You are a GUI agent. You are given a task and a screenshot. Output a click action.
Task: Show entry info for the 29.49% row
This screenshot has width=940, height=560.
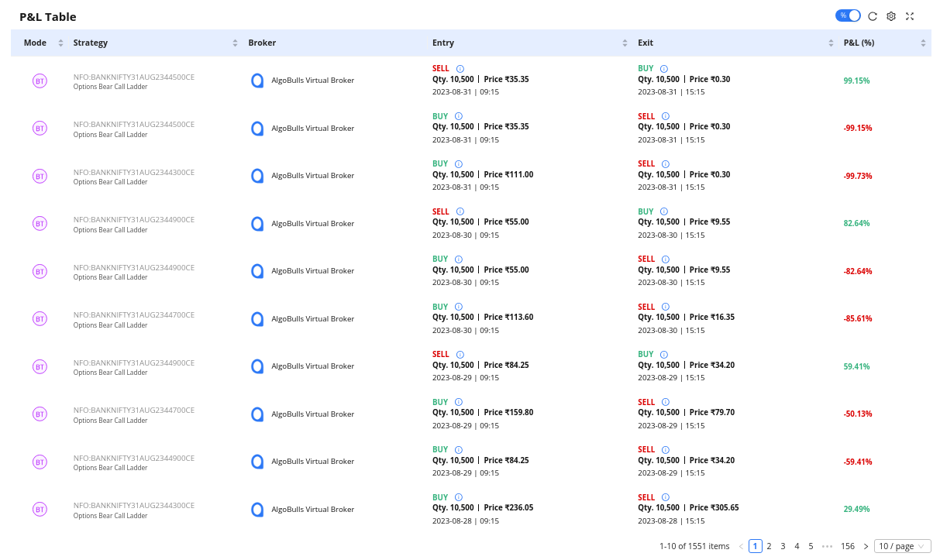(459, 498)
